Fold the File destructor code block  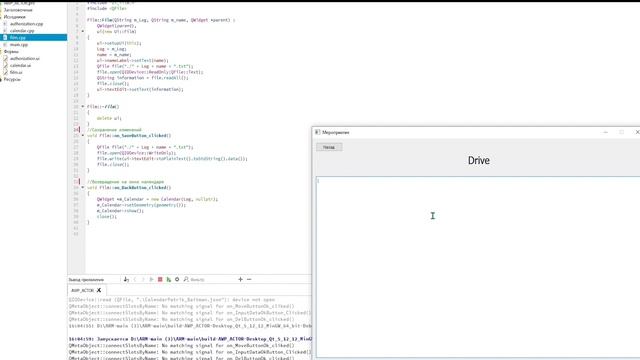pos(82,107)
